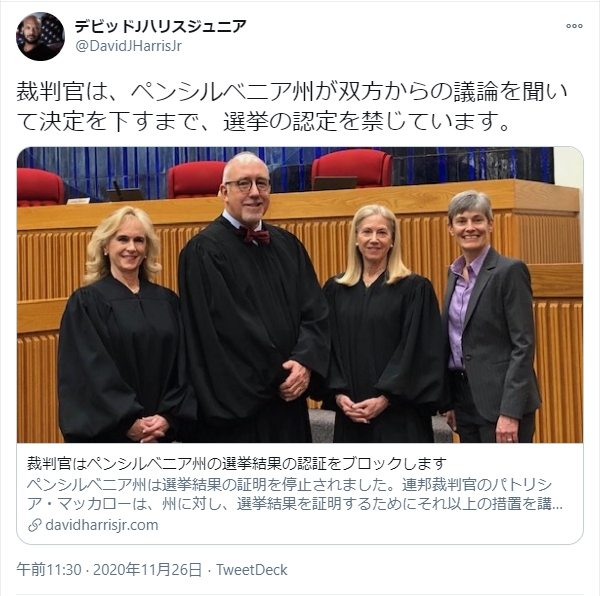Click the link icon beside davidharrisjr.com
The width and height of the screenshot is (601, 596).
tap(34, 525)
